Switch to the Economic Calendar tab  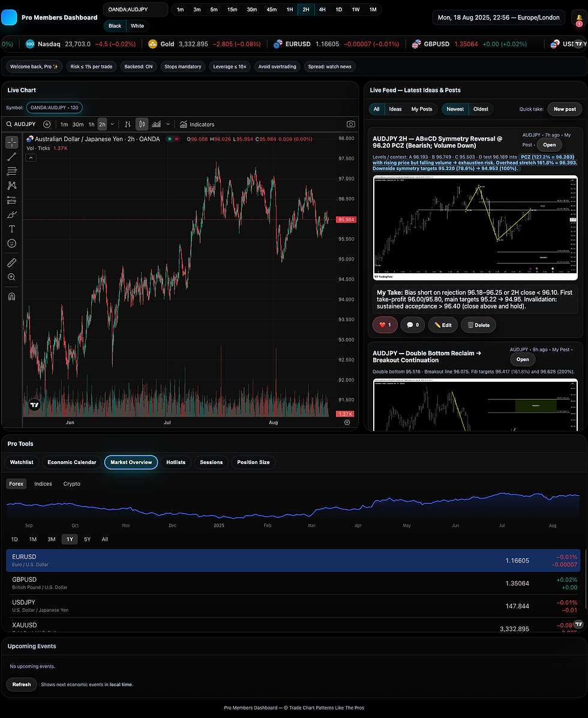point(71,462)
